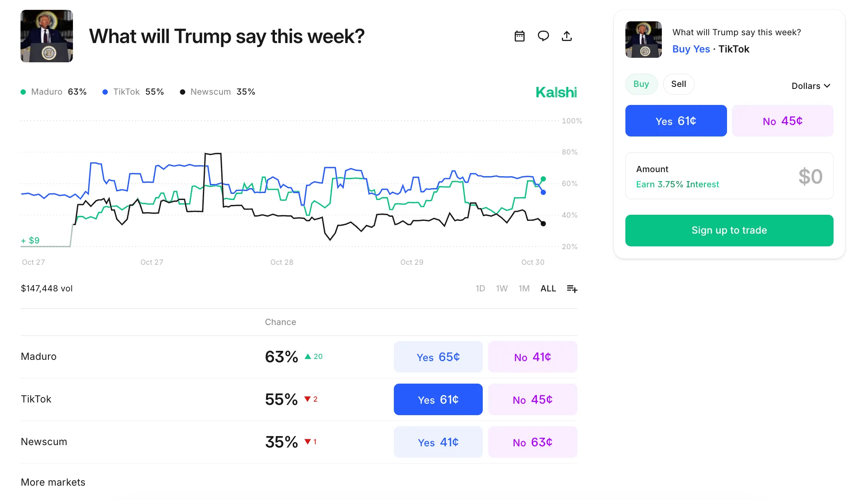This screenshot has width=868, height=500.
Task: Click the Trump thumbnail in the order panel
Action: tap(643, 40)
